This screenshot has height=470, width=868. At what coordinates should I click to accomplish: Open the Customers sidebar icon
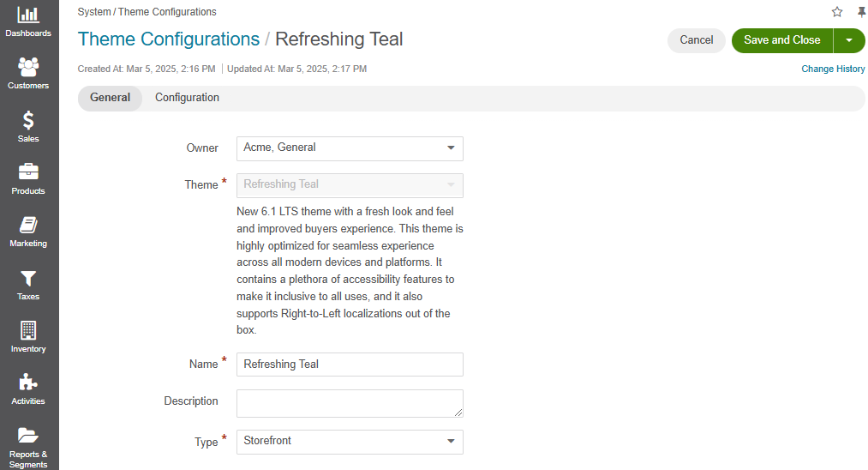tap(28, 67)
